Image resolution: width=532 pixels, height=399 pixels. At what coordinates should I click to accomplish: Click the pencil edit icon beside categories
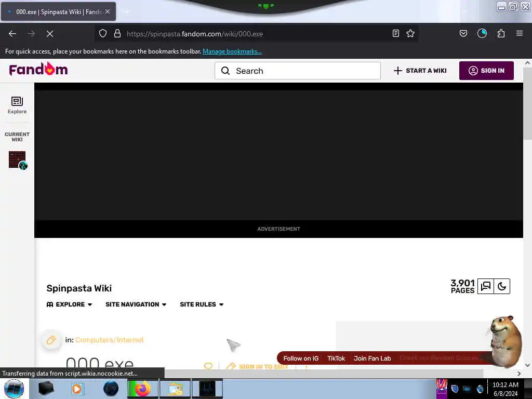pyautogui.click(x=51, y=340)
